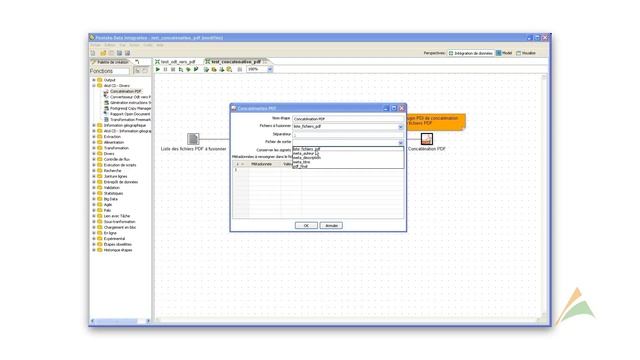This screenshot has height=360, width=640.
Task: Select Rapport Open Document tree item
Action: click(x=130, y=114)
